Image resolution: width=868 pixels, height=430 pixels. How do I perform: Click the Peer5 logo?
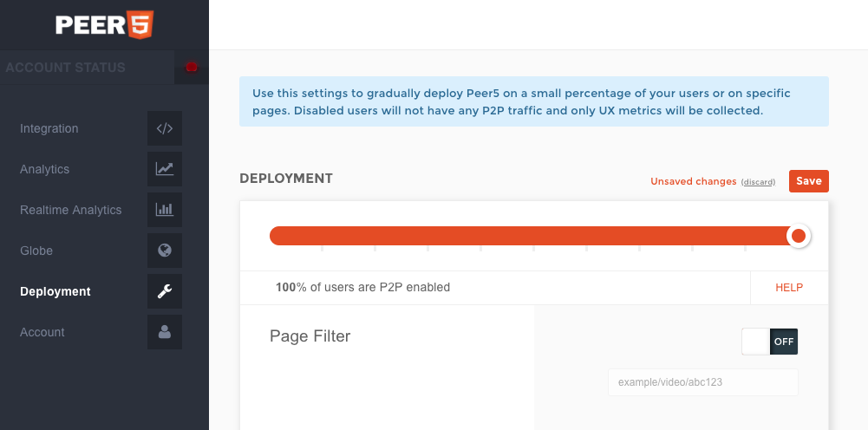pos(104,25)
